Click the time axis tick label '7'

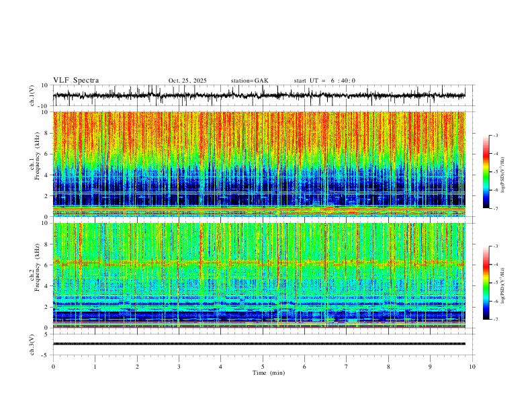347,367
